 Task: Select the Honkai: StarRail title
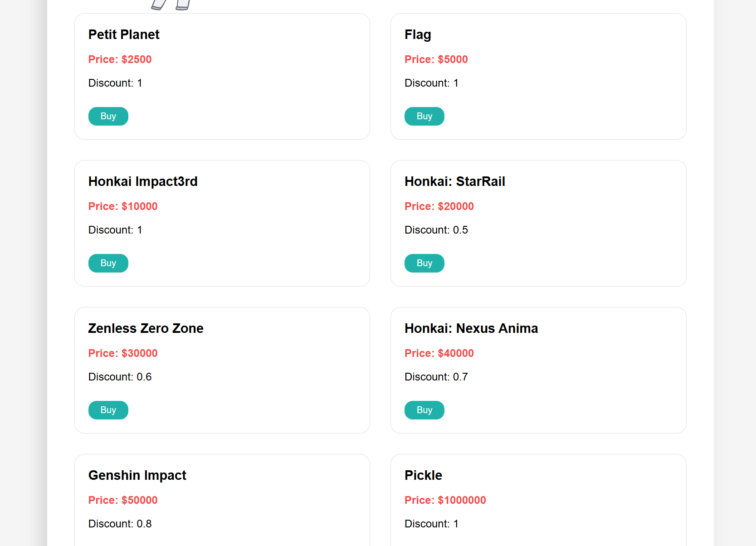454,181
